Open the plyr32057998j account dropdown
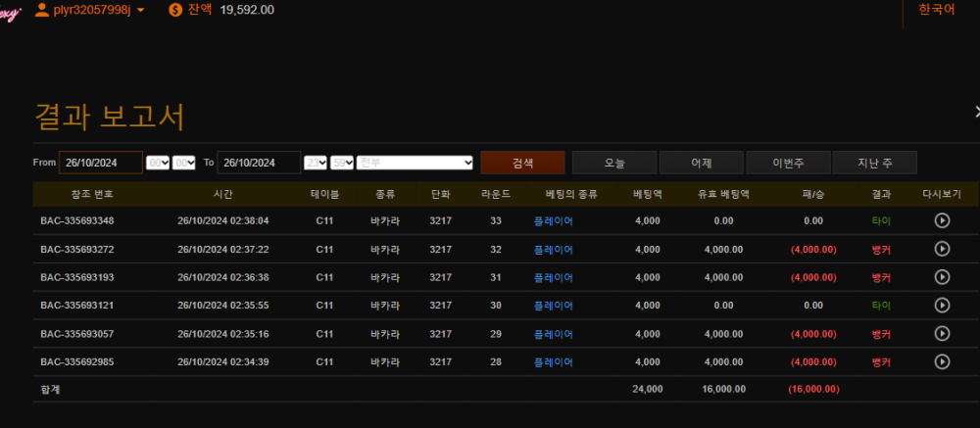980x428 pixels. [141, 10]
